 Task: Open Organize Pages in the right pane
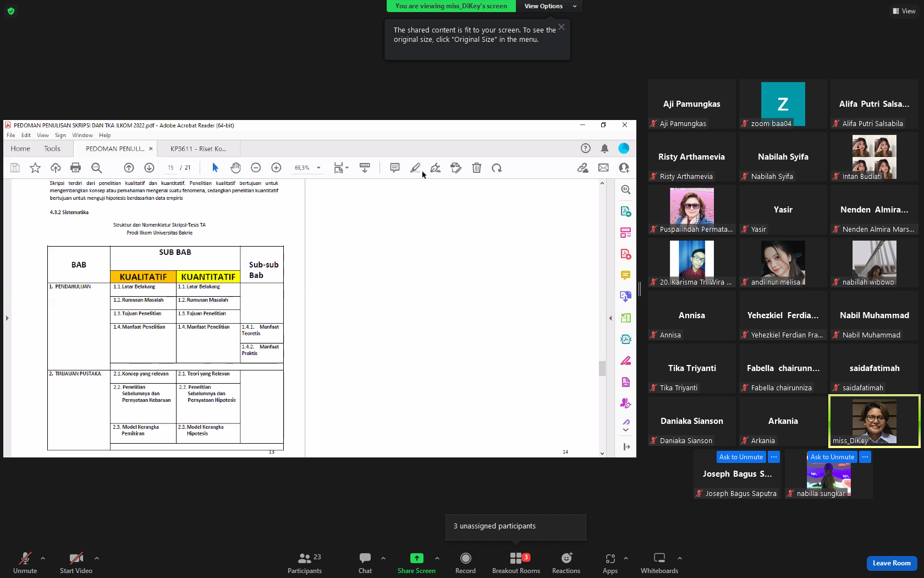626,318
